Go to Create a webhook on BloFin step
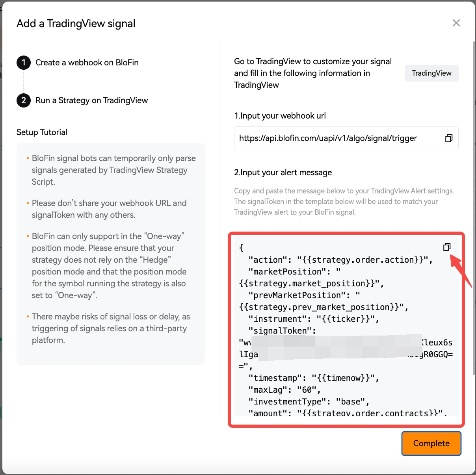The image size is (476, 475). pos(87,62)
